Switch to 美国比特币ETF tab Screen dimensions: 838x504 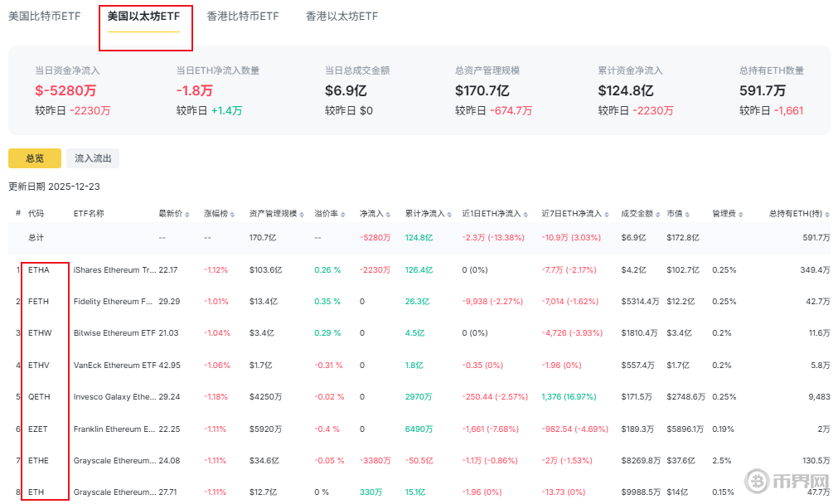pos(44,17)
